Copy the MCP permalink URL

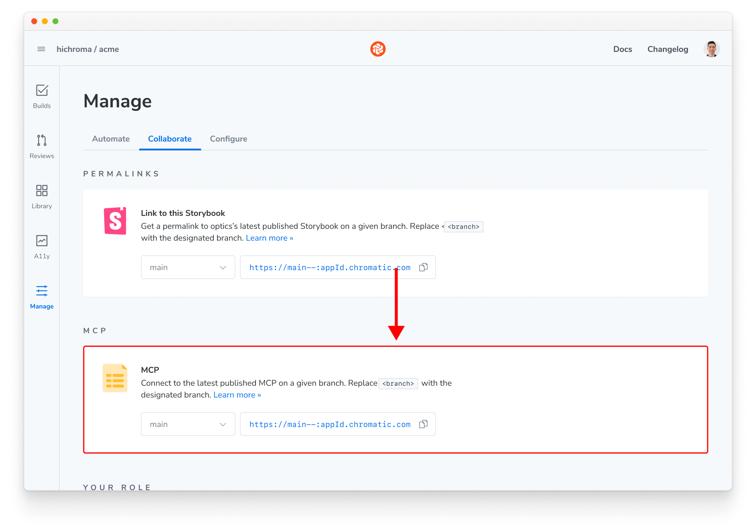coord(423,424)
